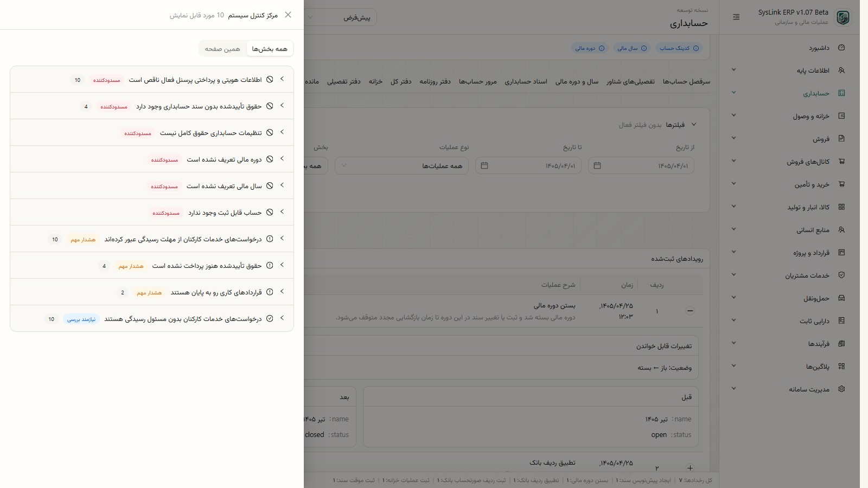
Task: Click the سال مالی info chip
Action: (x=631, y=48)
